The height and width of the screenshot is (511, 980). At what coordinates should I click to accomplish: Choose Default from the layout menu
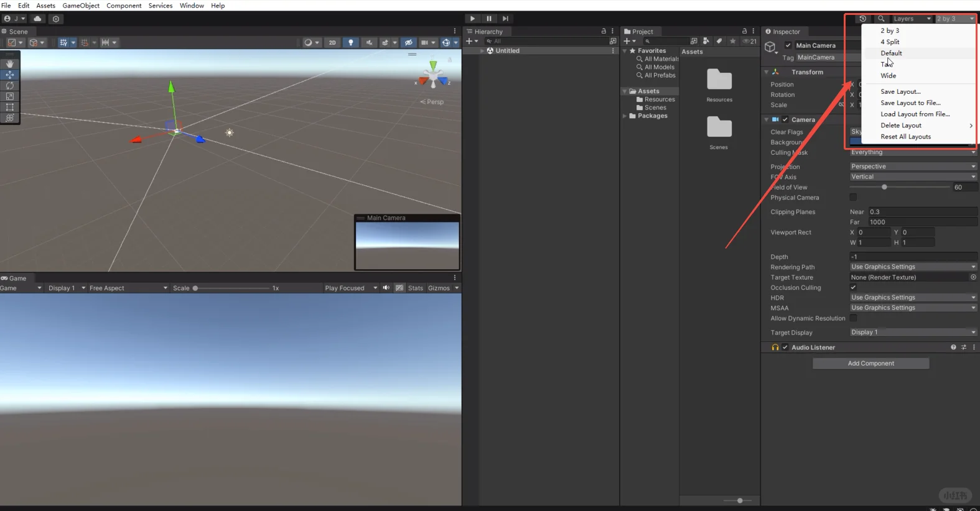[891, 53]
